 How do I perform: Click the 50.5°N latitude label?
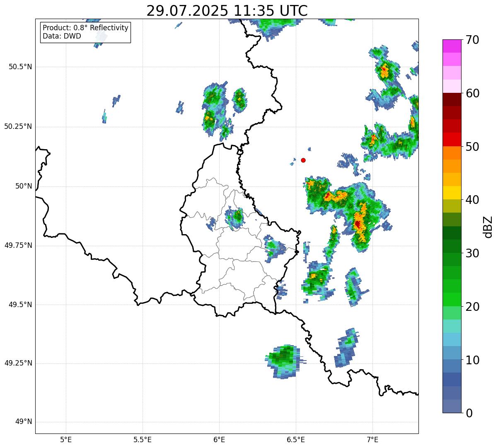click(20, 67)
